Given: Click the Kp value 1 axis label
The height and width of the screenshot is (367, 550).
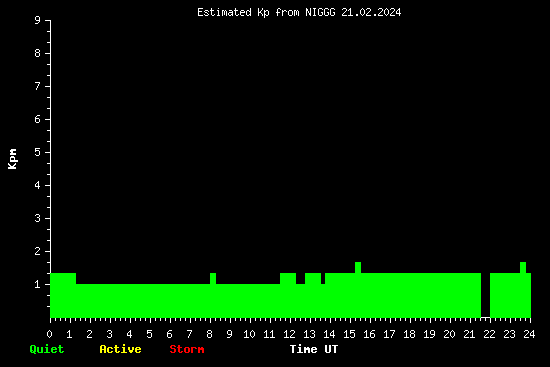Looking at the screenshot, I should coord(38,284).
